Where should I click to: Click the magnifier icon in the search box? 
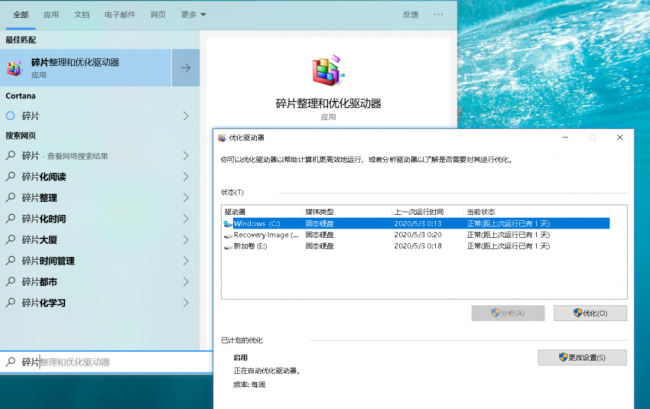[x=10, y=362]
